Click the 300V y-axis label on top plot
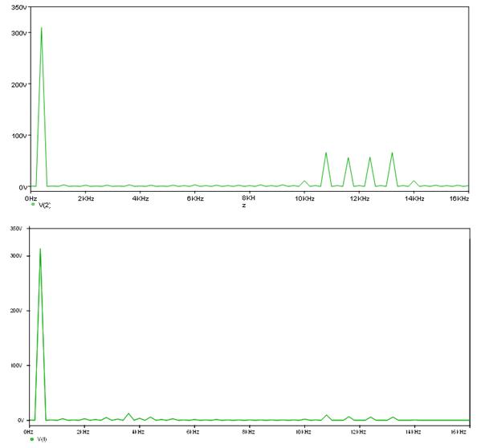The image size is (477, 448). (19, 33)
